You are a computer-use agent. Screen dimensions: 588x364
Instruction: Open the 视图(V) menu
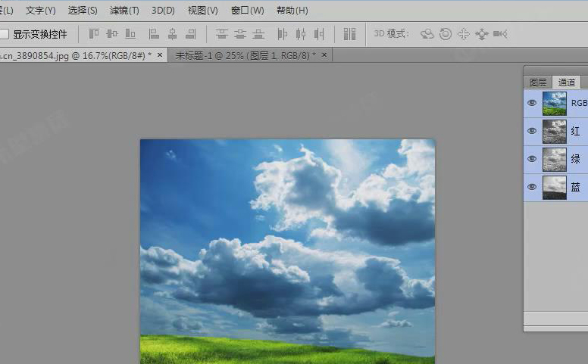(x=202, y=11)
